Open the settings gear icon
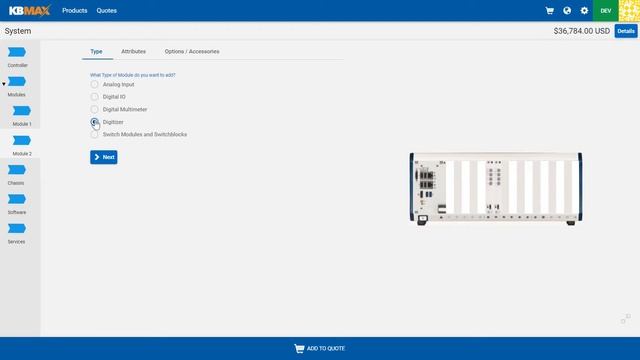The height and width of the screenshot is (360, 640). (584, 11)
